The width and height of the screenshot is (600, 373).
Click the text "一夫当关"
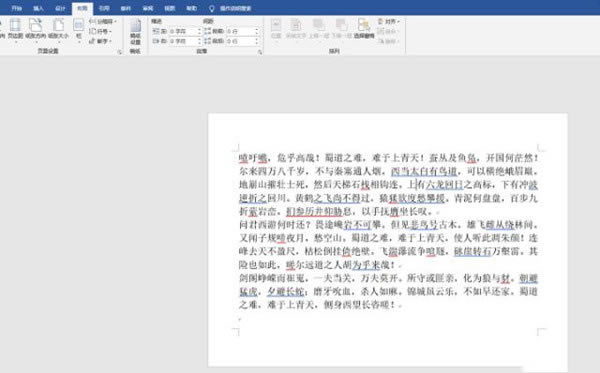tap(333, 278)
